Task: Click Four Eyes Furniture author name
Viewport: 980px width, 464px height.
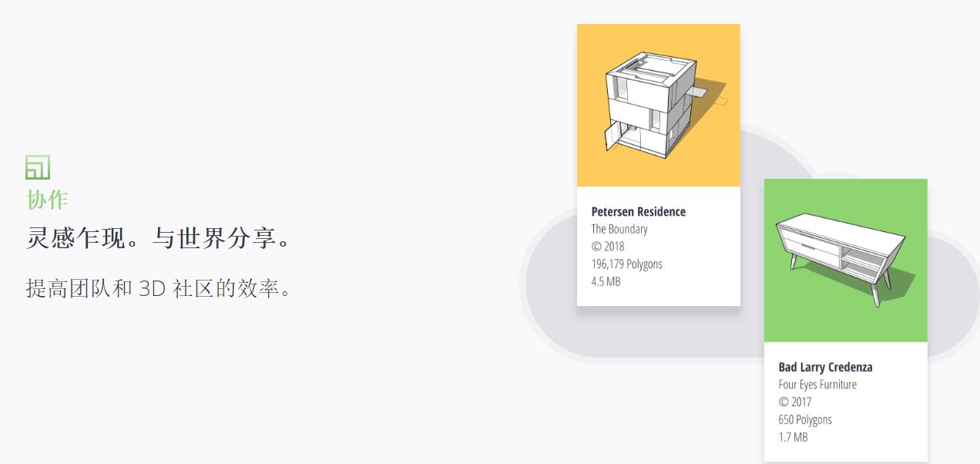Action: pos(817,385)
